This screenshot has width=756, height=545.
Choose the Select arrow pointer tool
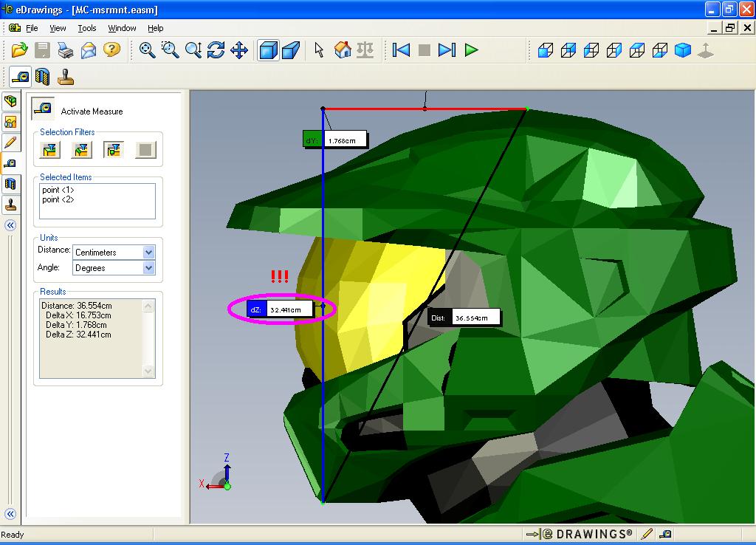(x=319, y=49)
